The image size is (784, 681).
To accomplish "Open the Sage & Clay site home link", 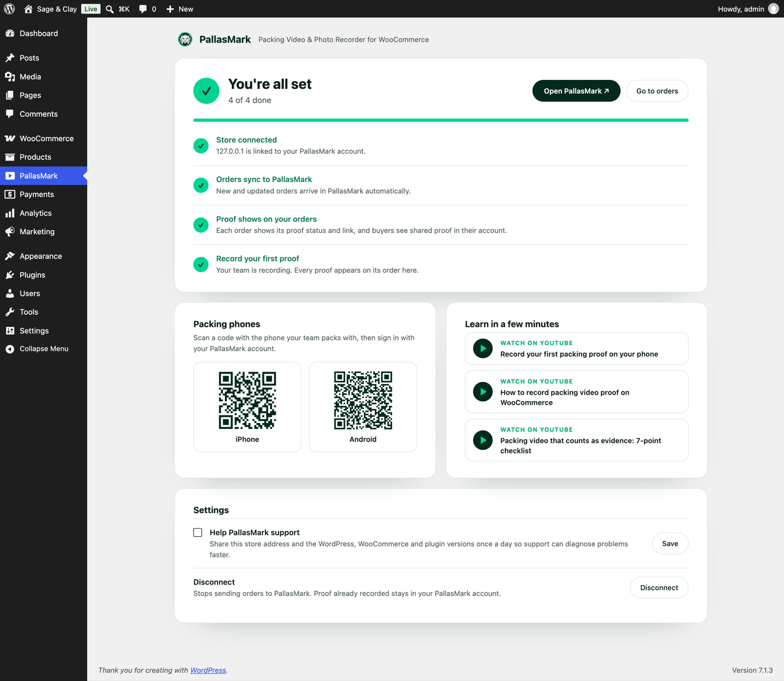I will click(50, 9).
